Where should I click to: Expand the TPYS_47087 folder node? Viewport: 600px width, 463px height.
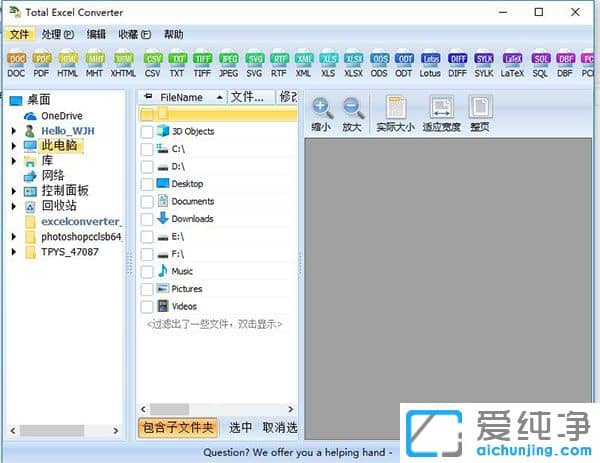[13, 252]
